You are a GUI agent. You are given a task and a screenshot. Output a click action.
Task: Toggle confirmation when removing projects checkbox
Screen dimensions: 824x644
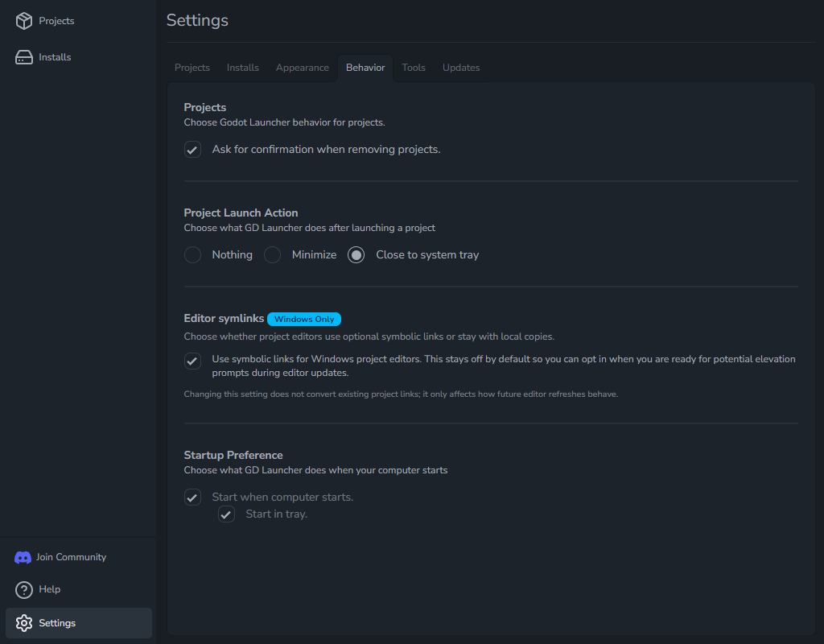(x=192, y=150)
